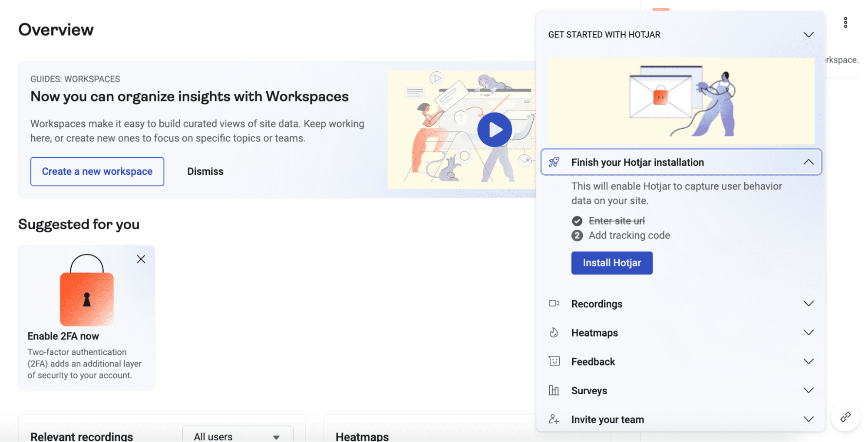Click the crossed-out Enter site url step

click(x=617, y=221)
